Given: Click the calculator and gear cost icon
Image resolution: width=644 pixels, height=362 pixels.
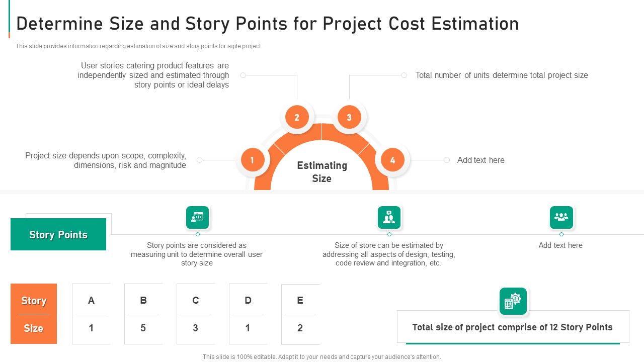Looking at the screenshot, I should click(513, 301).
